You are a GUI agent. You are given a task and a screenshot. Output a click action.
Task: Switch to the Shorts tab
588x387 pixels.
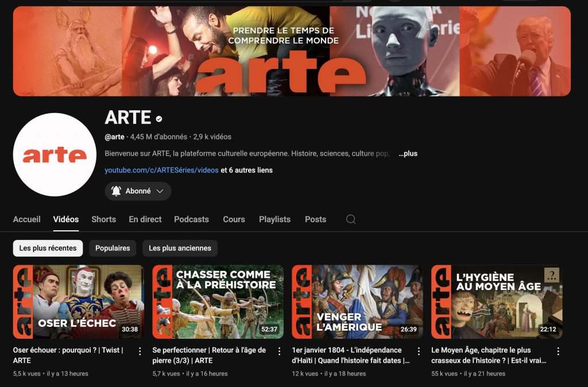click(x=103, y=219)
